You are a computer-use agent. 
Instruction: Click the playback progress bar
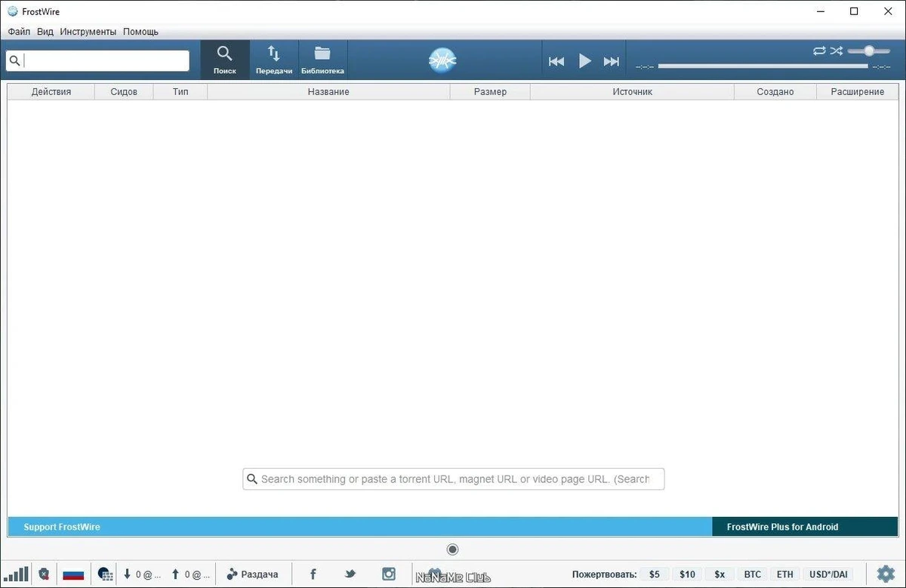[x=763, y=66]
